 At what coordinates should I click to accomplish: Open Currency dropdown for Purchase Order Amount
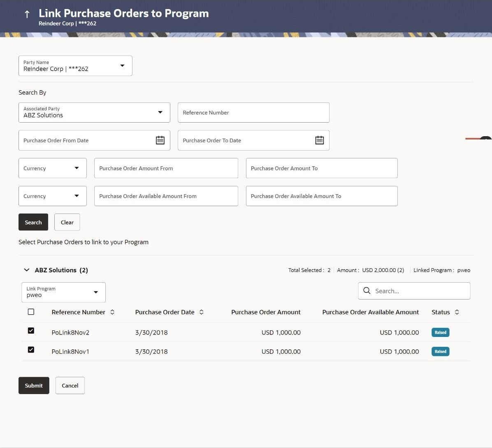52,168
